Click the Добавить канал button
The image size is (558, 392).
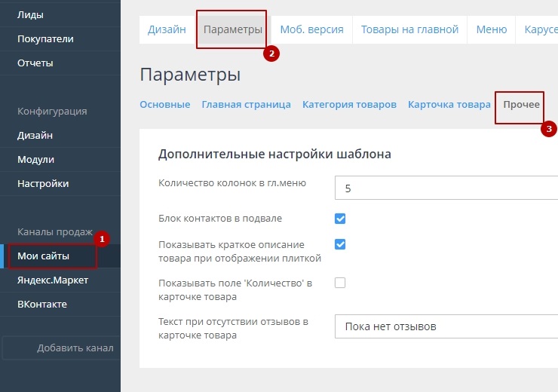tap(75, 348)
